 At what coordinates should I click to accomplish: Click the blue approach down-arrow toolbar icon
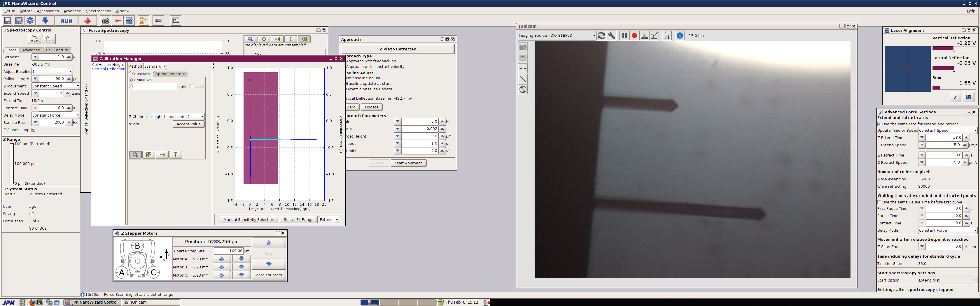[x=45, y=21]
